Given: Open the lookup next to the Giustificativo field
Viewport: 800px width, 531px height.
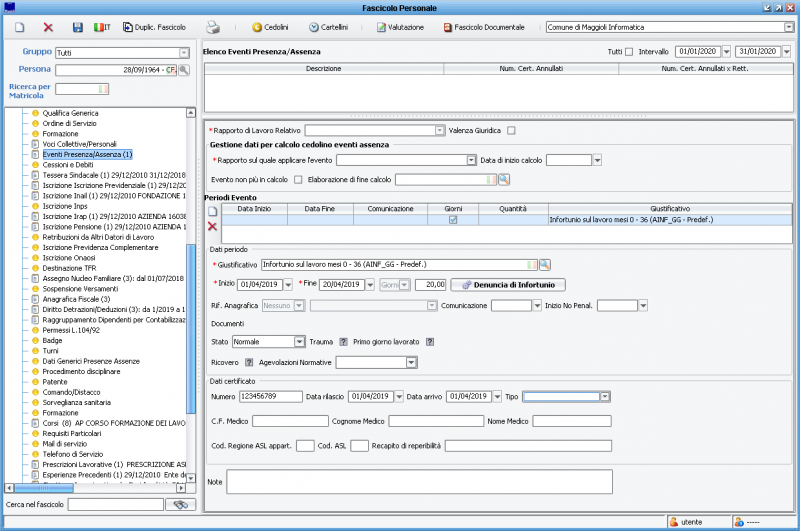Looking at the screenshot, I should tap(545, 265).
